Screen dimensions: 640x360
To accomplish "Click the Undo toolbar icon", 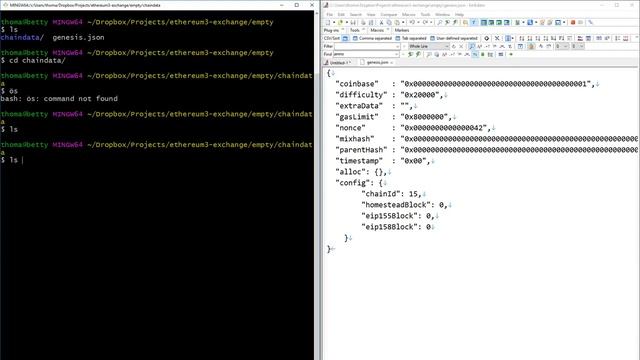I will 412,22.
